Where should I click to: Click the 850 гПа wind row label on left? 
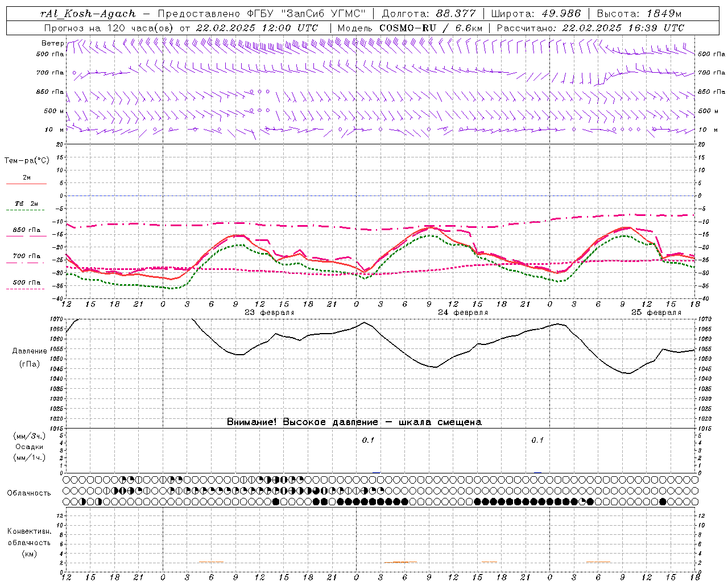tap(50, 92)
